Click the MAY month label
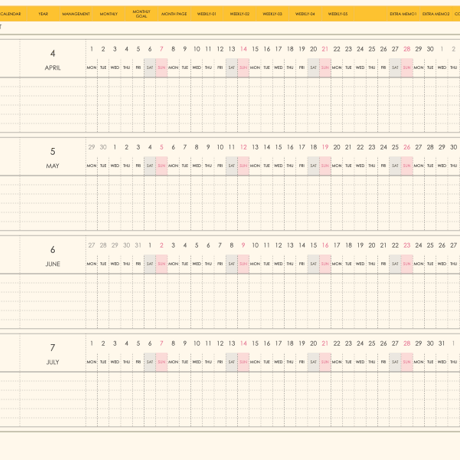 [53, 166]
